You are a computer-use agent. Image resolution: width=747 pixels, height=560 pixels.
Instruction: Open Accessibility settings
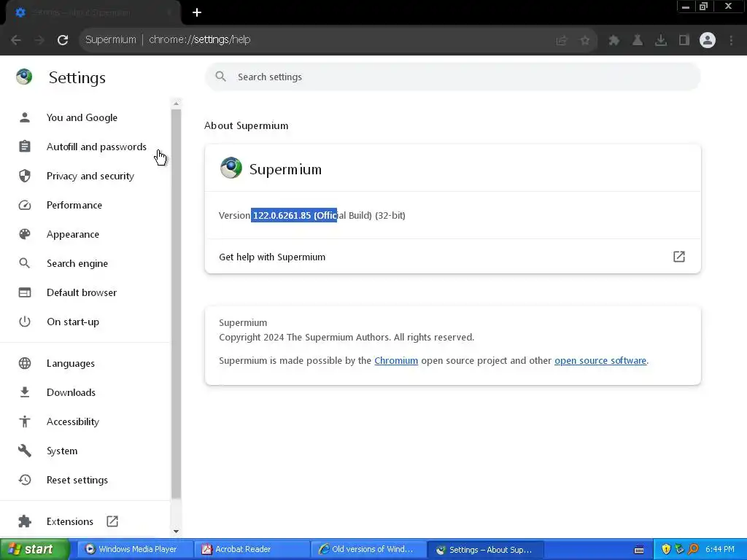click(x=73, y=422)
